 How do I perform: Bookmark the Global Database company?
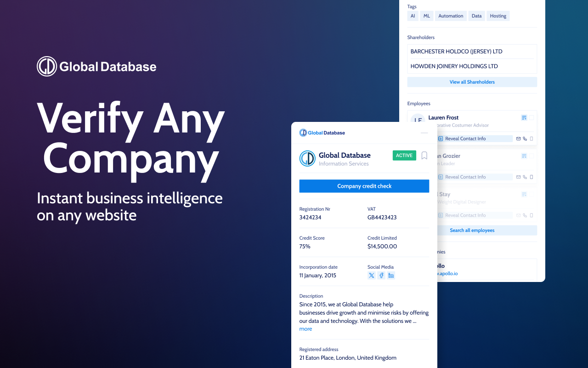click(x=424, y=155)
